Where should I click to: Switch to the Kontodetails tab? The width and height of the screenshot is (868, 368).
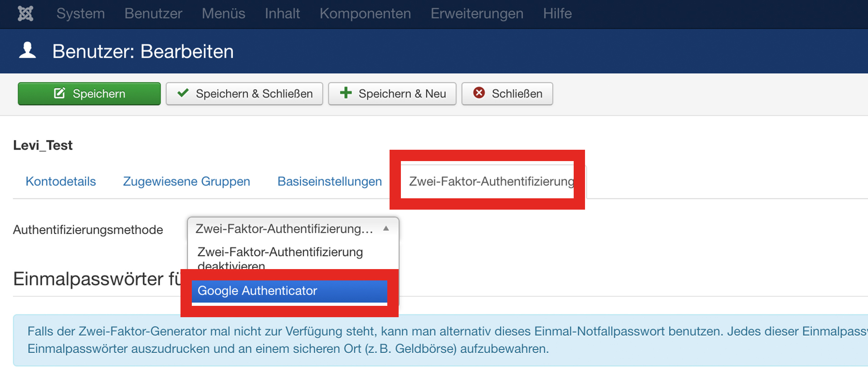61,182
